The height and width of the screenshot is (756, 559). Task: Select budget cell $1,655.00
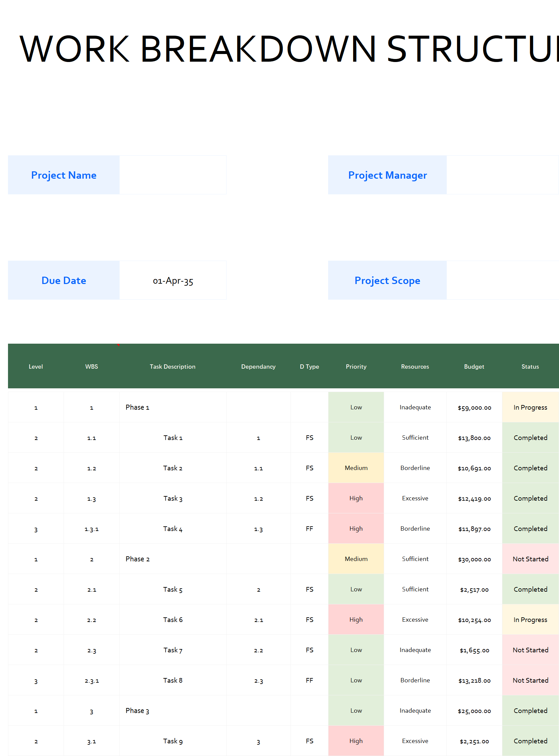(474, 650)
